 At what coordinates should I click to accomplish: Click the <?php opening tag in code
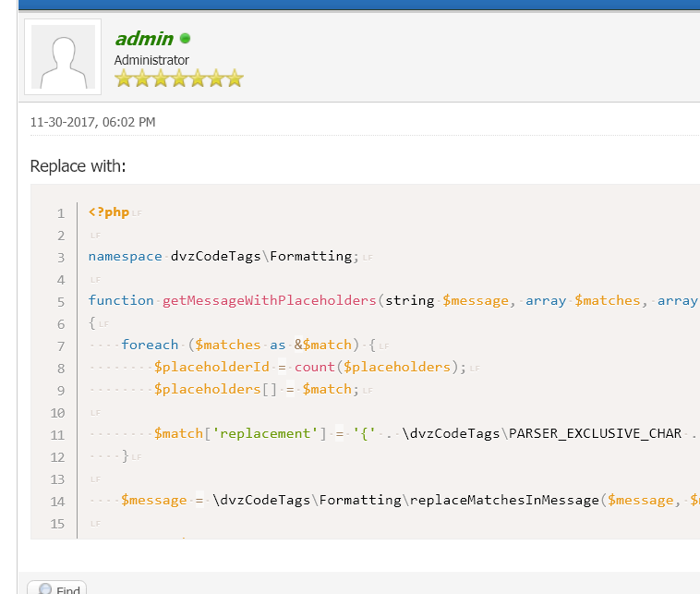click(109, 212)
